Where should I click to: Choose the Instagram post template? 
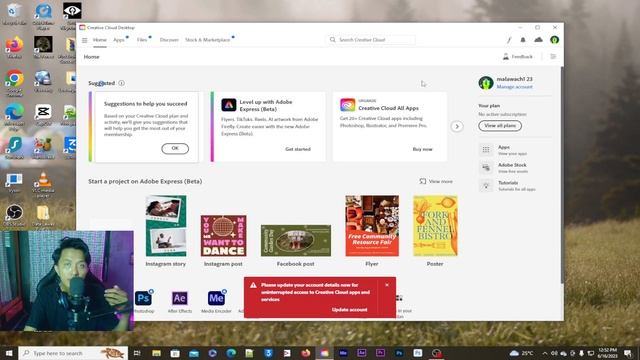click(223, 236)
